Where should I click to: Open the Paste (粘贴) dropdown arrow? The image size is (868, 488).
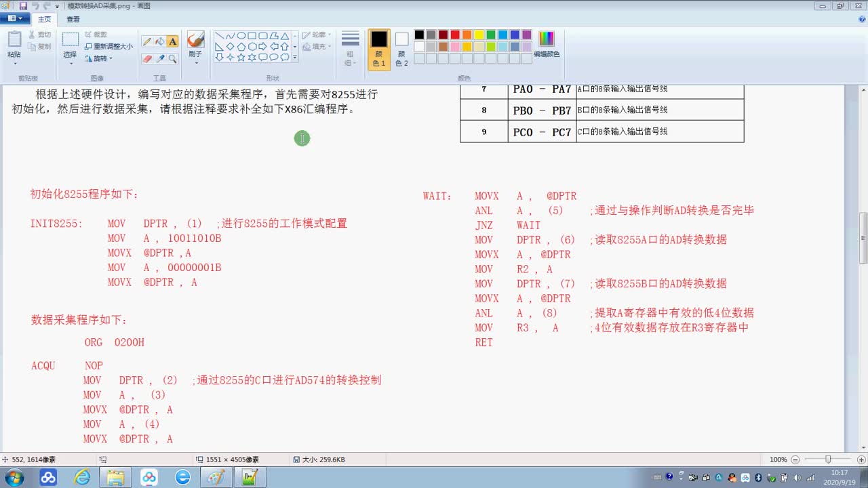click(14, 64)
